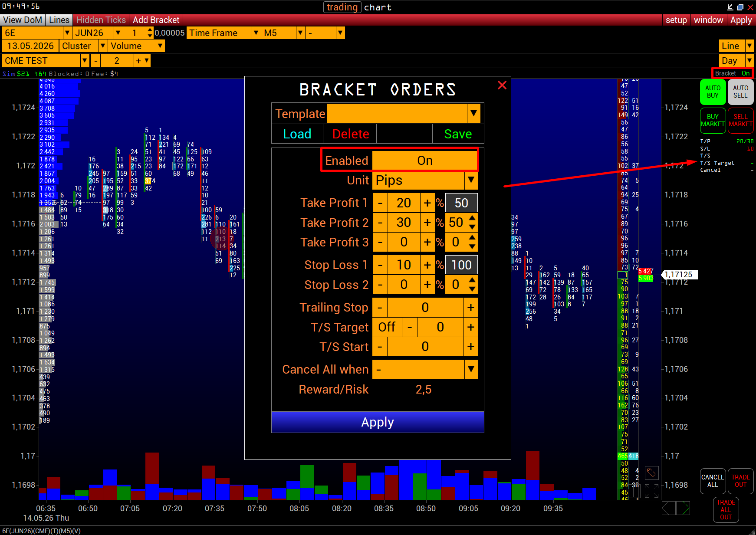
Task: Decrease Trailing Stop with minus
Action: pyautogui.click(x=380, y=307)
